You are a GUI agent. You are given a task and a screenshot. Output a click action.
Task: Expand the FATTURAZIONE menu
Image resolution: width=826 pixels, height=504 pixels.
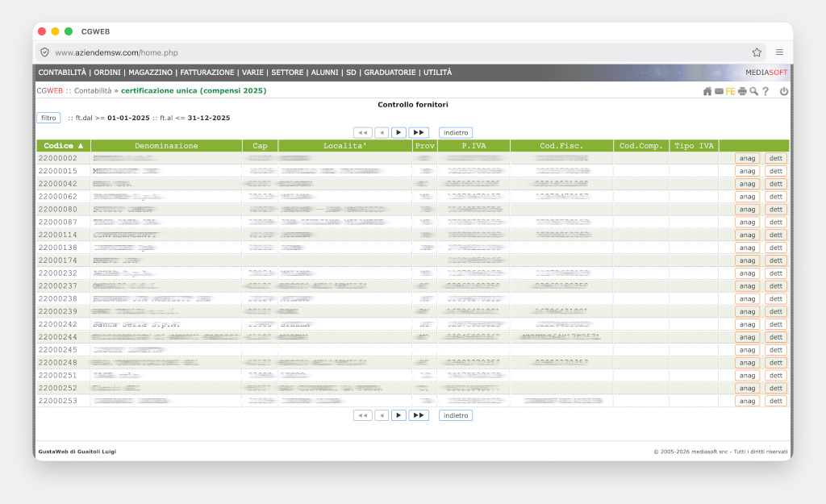[x=207, y=73]
